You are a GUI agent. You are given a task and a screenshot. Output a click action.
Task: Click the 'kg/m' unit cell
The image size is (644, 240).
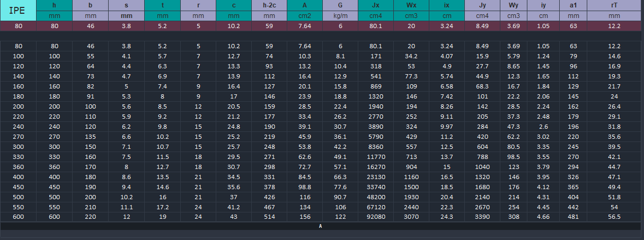[x=340, y=16]
